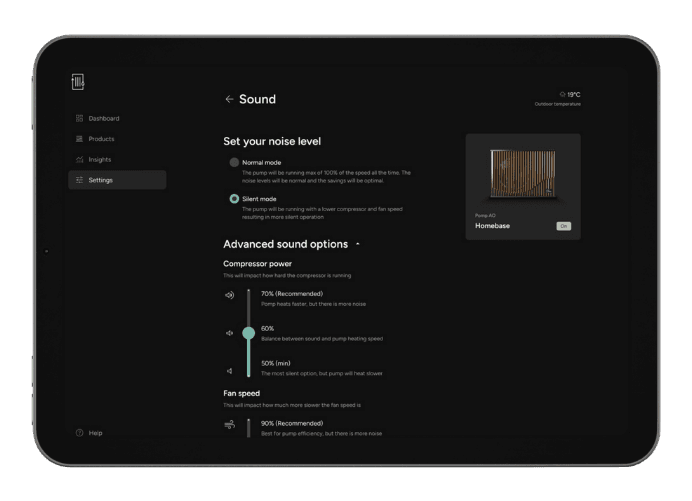Toggle the Homebase pump On switch
Viewport: 692px width, 501px height.
(564, 226)
